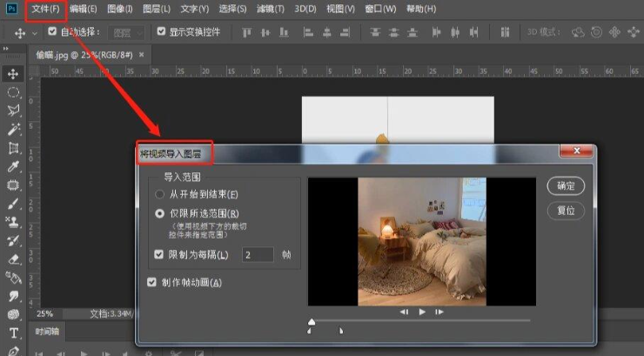
Task: Toggle the 限制为每隔 checkbox
Action: tap(159, 255)
